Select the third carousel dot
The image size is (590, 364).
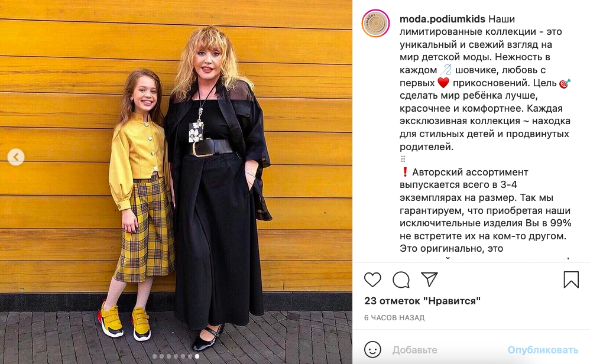(x=169, y=356)
